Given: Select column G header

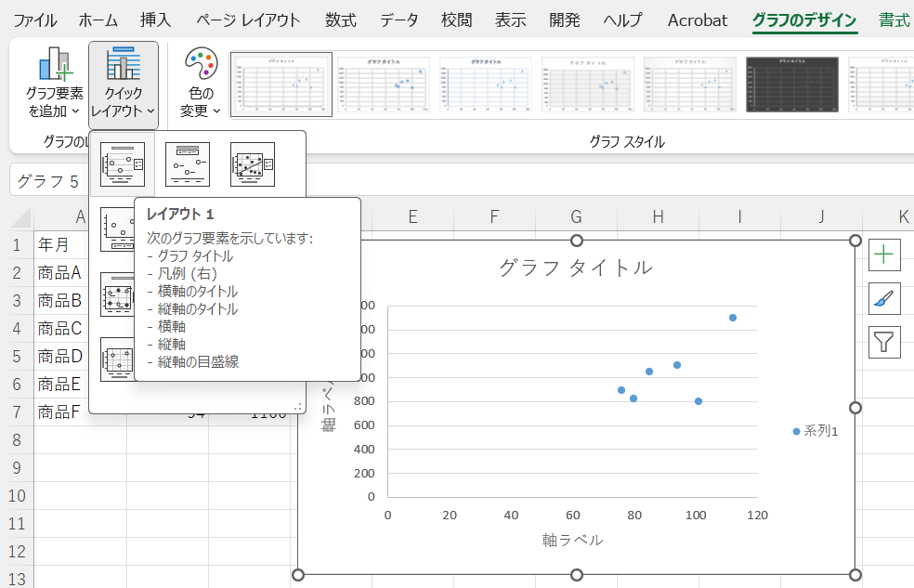Looking at the screenshot, I should (x=576, y=216).
